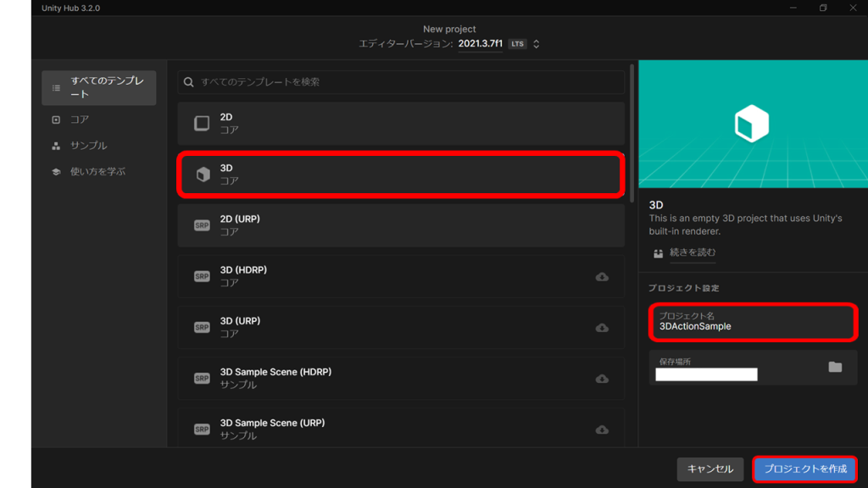Download the 3D Sample Scene (URP) template

coord(602,430)
